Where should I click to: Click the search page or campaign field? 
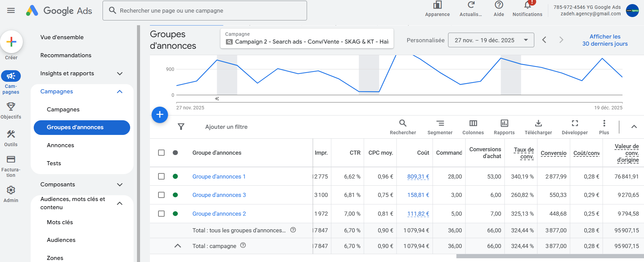tap(204, 11)
